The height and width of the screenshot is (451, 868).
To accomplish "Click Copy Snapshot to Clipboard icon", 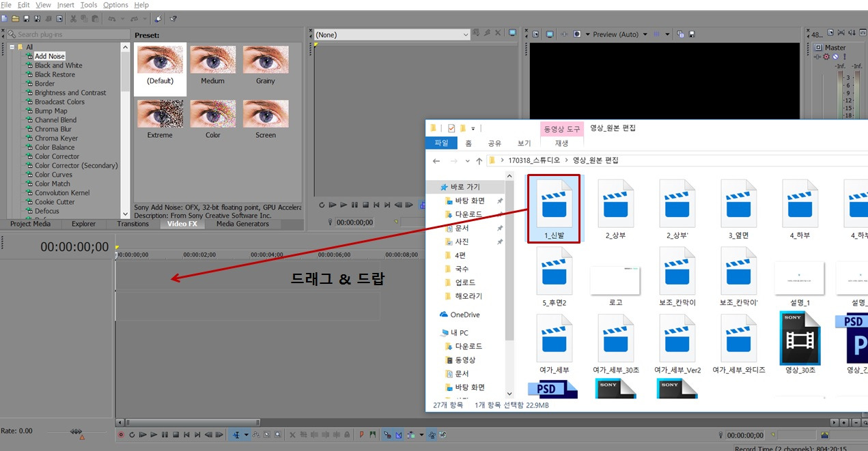I will [680, 34].
